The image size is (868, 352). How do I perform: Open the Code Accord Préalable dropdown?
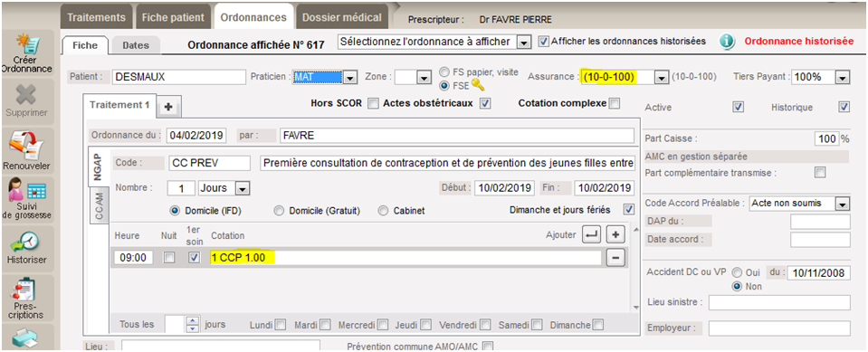(842, 204)
